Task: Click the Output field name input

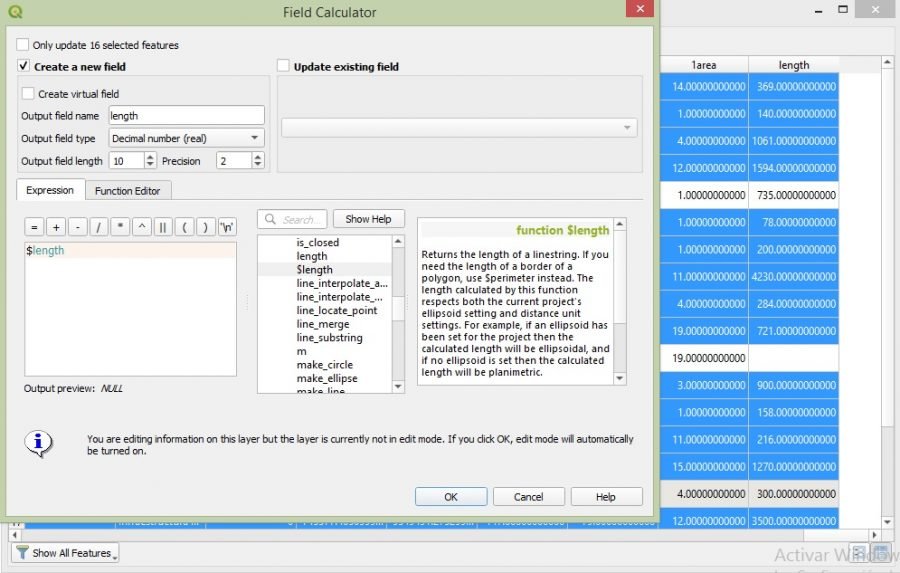Action: [x=186, y=116]
